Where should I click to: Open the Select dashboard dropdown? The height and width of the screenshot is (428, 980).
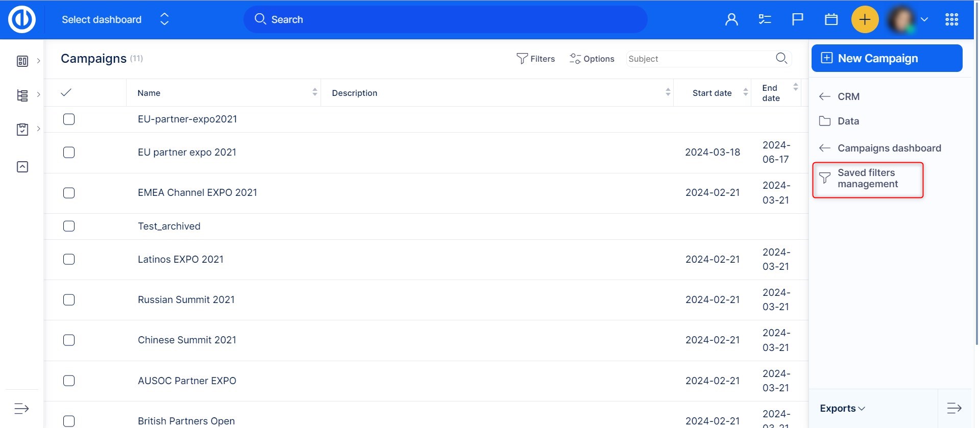115,19
